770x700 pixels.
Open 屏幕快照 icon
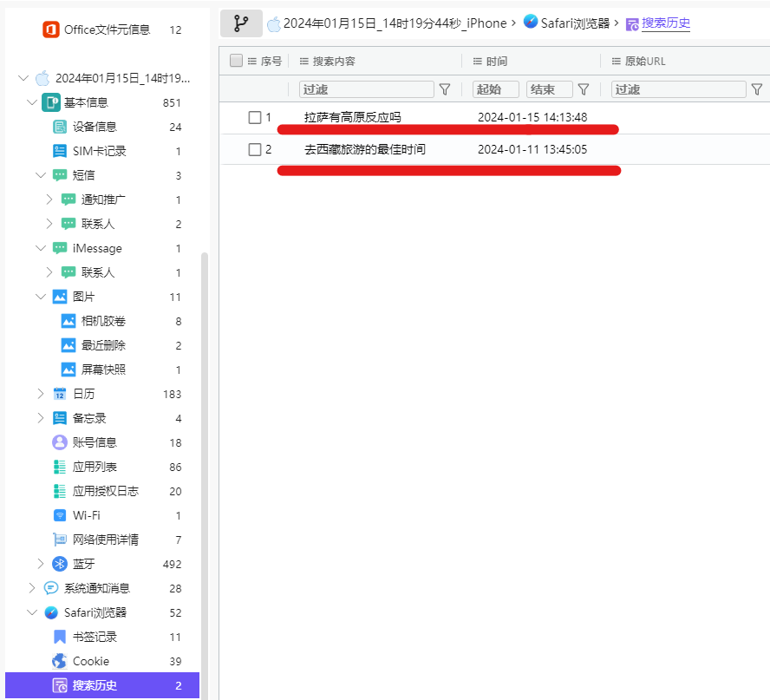69,370
